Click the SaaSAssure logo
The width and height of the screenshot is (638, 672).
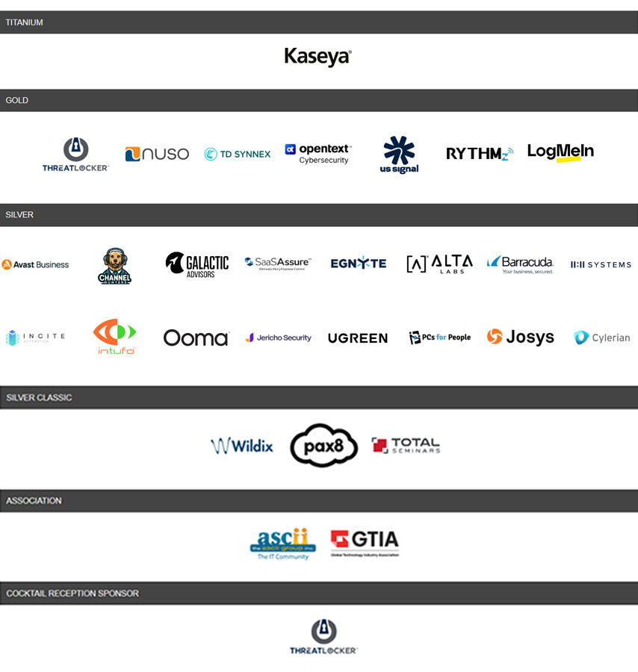[278, 263]
